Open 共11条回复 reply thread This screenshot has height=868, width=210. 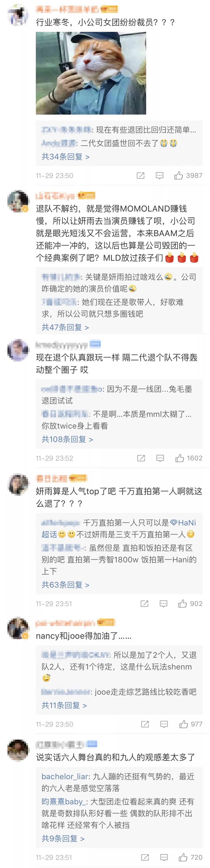pos(64,705)
